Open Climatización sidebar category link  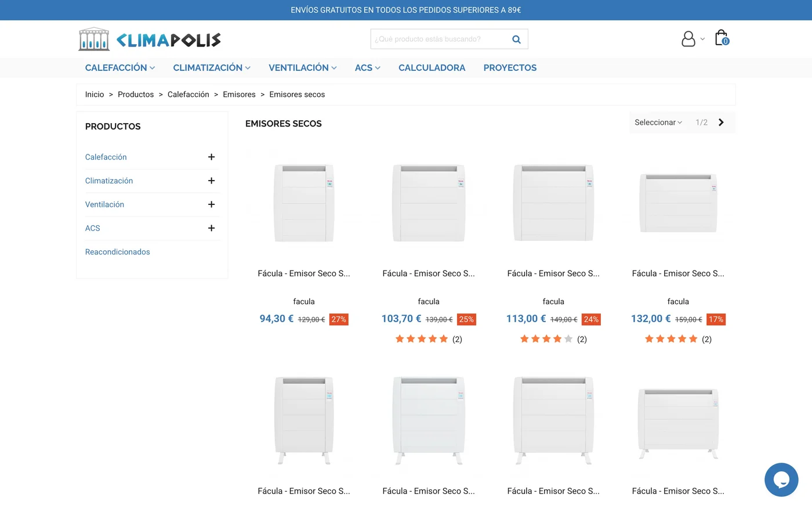(x=109, y=181)
